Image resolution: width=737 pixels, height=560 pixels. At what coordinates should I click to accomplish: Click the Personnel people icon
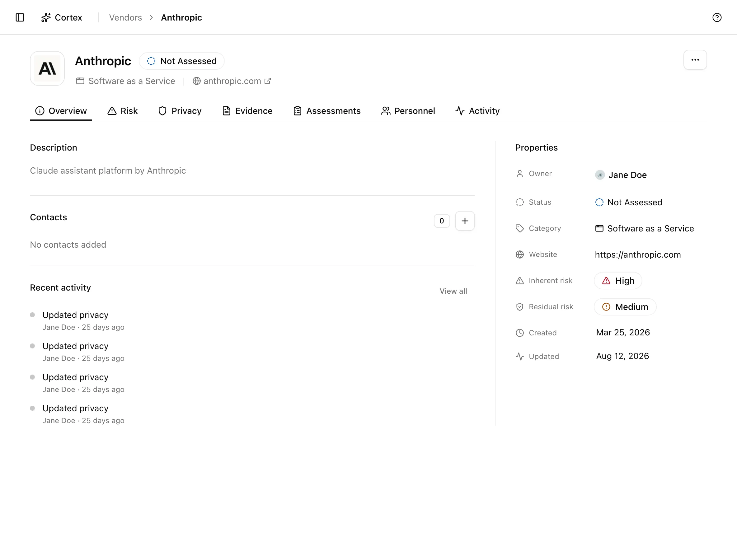pyautogui.click(x=386, y=111)
